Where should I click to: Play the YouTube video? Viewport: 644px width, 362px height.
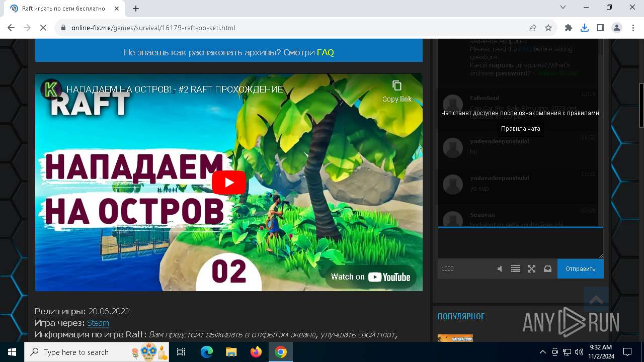pos(228,183)
